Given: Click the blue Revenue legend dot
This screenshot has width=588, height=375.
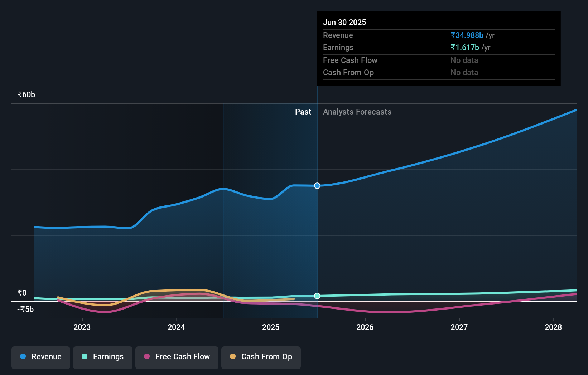Looking at the screenshot, I should tap(23, 357).
